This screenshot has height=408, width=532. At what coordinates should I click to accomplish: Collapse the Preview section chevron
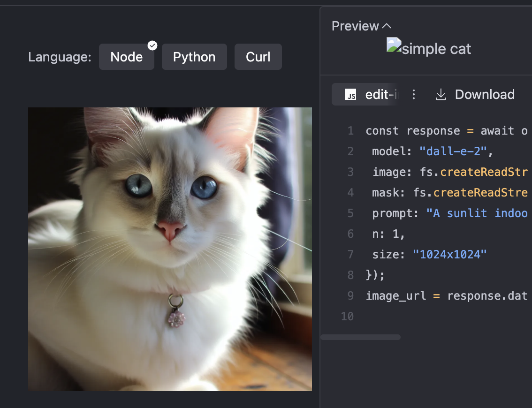[x=387, y=26]
